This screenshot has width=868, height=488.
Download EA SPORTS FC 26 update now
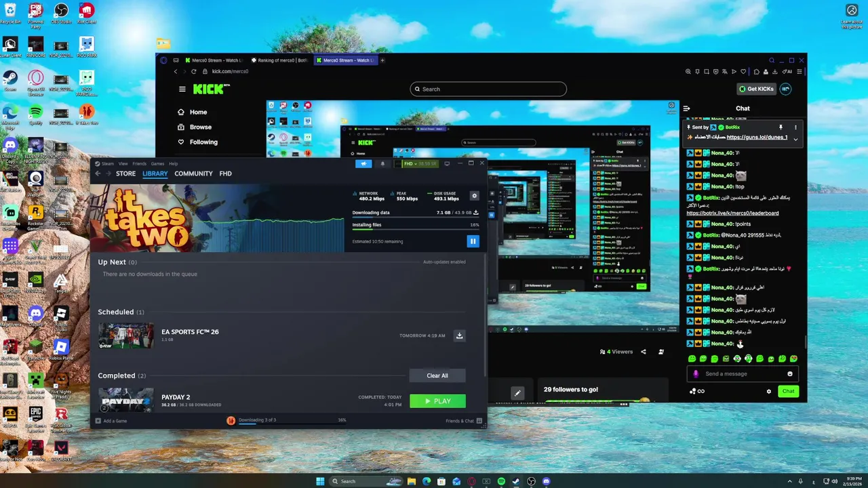pyautogui.click(x=459, y=335)
